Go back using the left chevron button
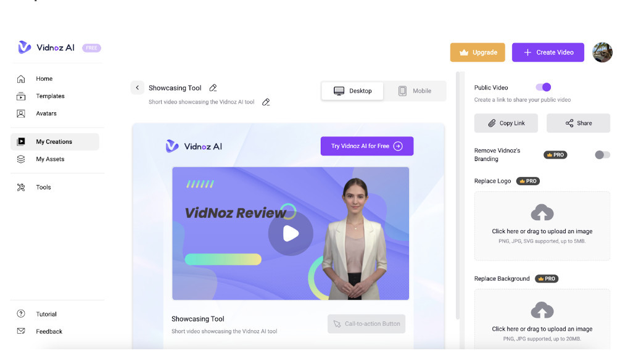 [138, 88]
